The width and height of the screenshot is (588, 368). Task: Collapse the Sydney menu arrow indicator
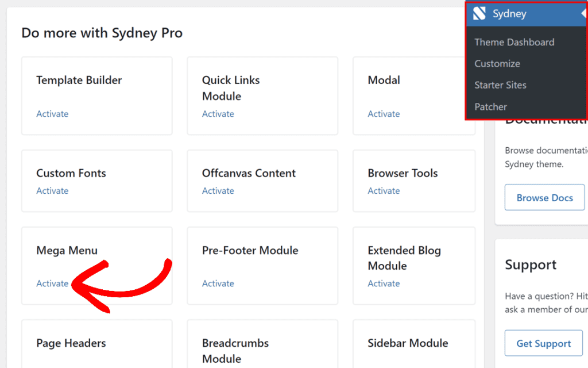pyautogui.click(x=583, y=14)
